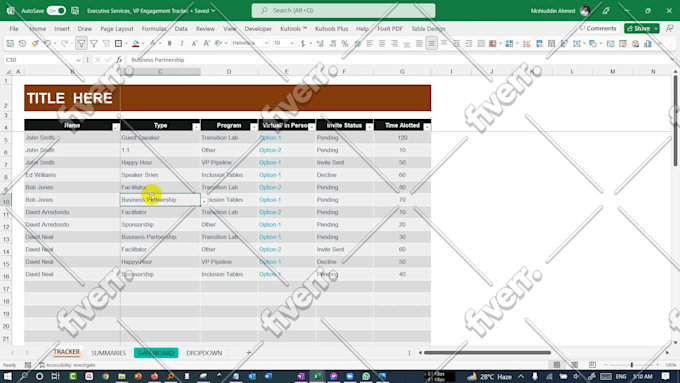Open the Type column filter dropdown
The height and width of the screenshot is (383, 680).
point(196,127)
